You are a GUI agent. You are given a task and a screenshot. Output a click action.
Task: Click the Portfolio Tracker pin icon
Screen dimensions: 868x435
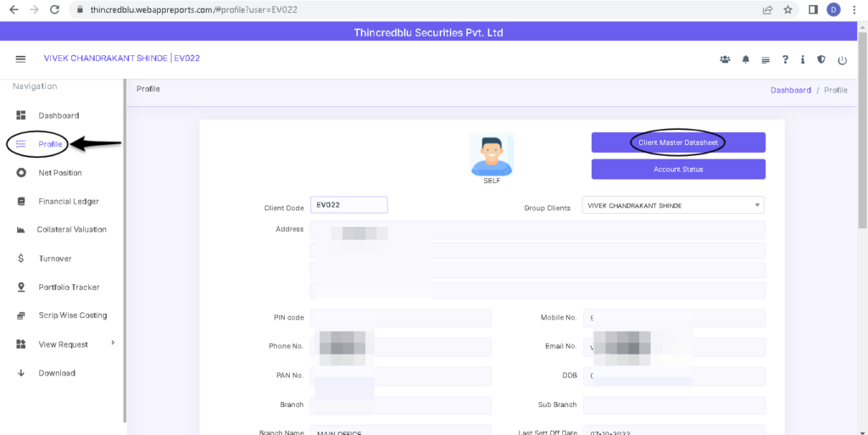21,287
